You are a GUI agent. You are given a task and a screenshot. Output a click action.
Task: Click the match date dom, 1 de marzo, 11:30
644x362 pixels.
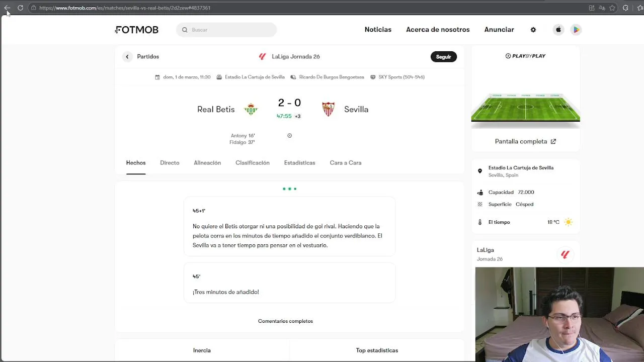click(x=187, y=77)
